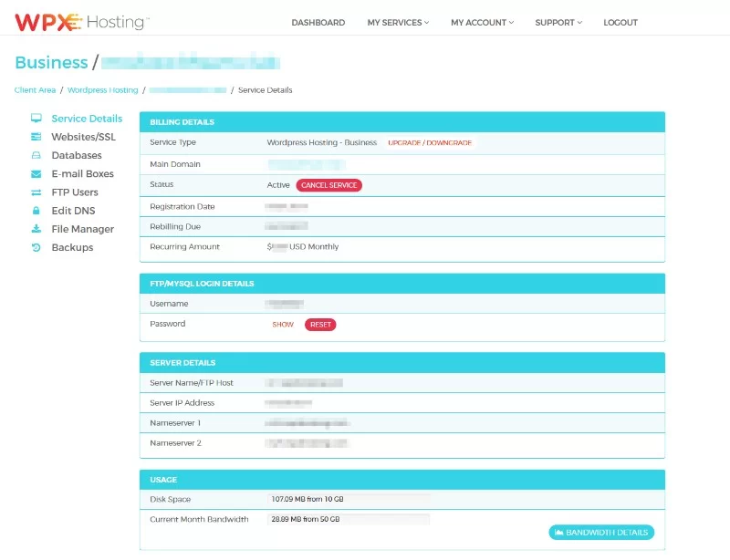Click the Databases sidebar icon

[x=36, y=156]
